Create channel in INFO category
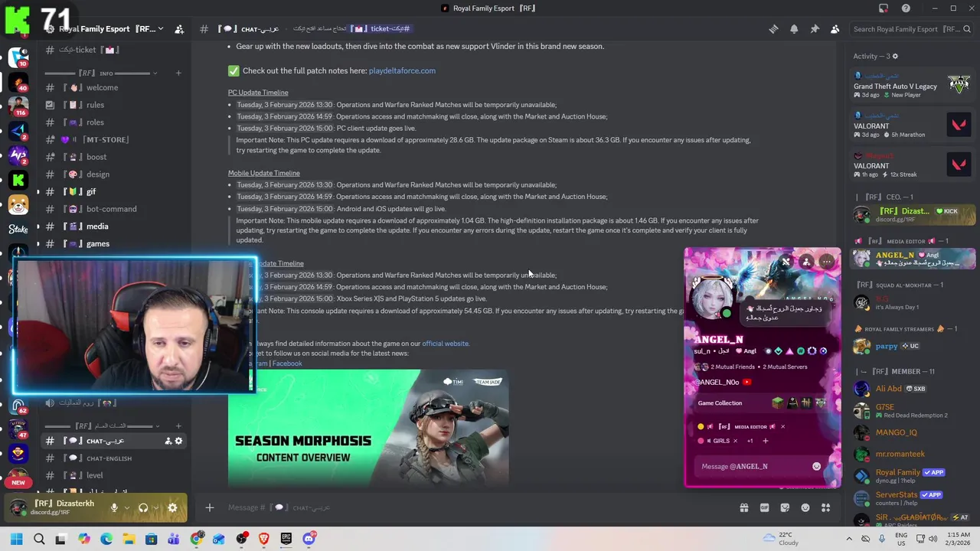Image resolution: width=980 pixels, height=551 pixels. point(178,73)
